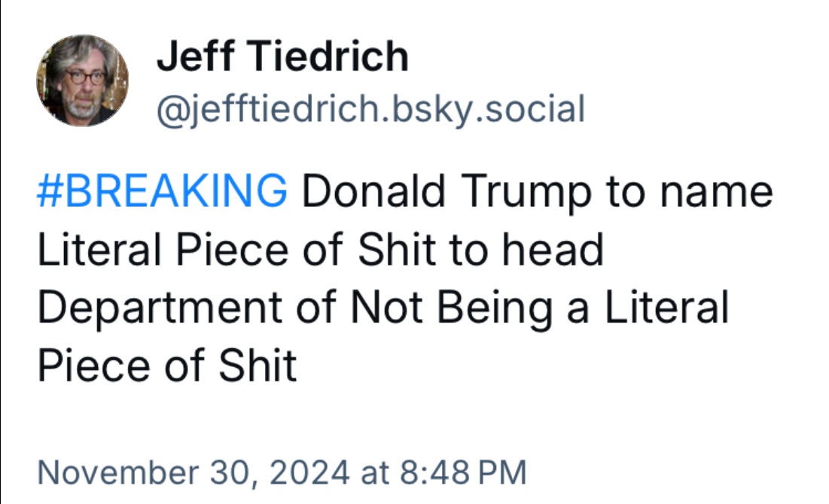829x504 pixels.
Task: Click the post line ending to head
Action: [x=321, y=249]
